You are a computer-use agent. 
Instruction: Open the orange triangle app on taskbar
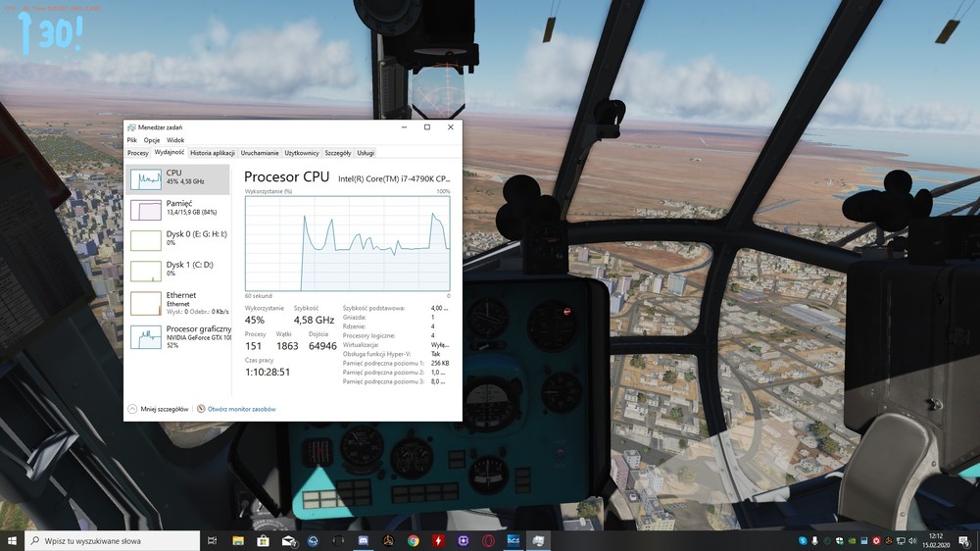[x=388, y=540]
